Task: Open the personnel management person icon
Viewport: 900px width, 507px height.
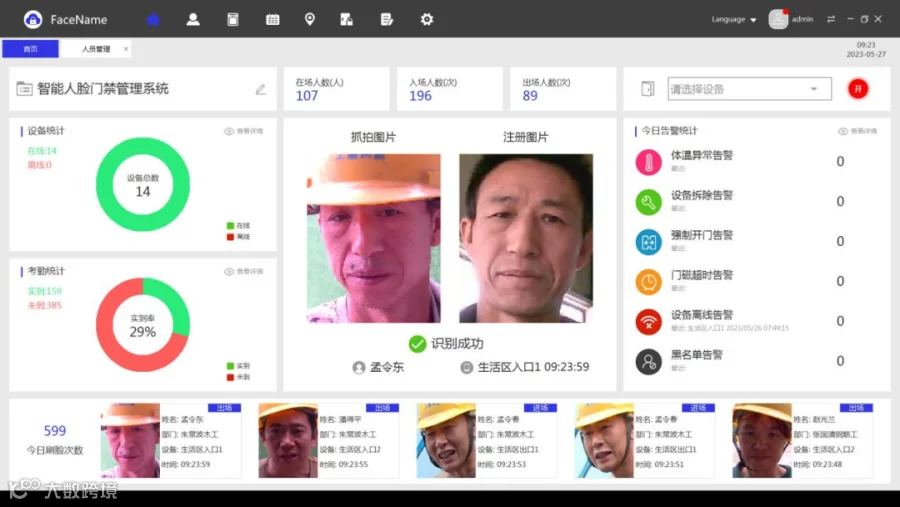Action: [193, 20]
